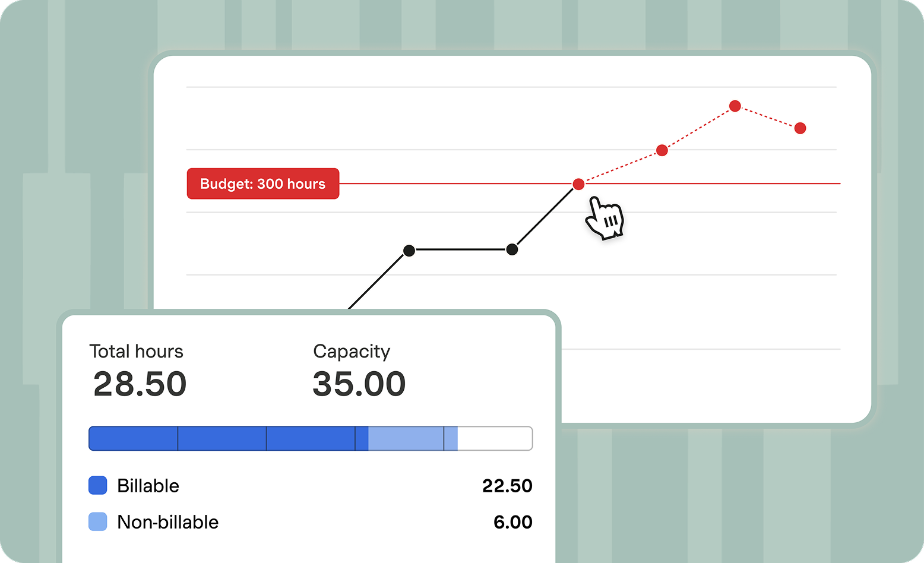Click the Non-billable light blue swatch
The width and height of the screenshot is (924, 563).
(98, 522)
